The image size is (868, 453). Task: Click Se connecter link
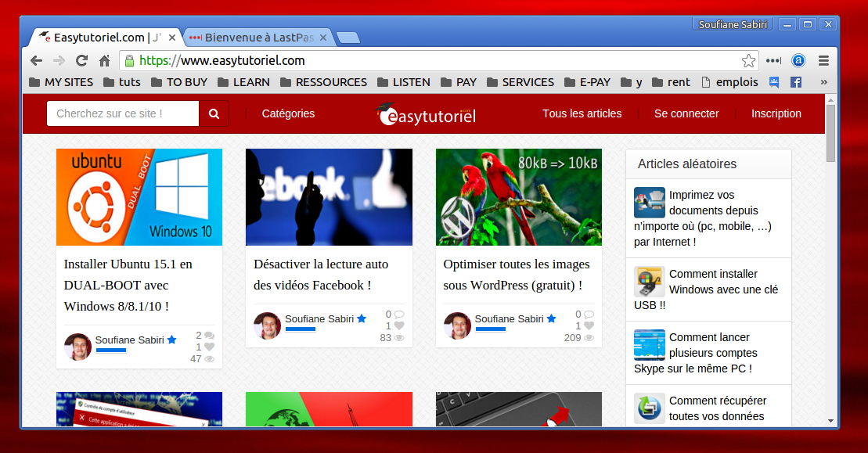[x=686, y=113]
